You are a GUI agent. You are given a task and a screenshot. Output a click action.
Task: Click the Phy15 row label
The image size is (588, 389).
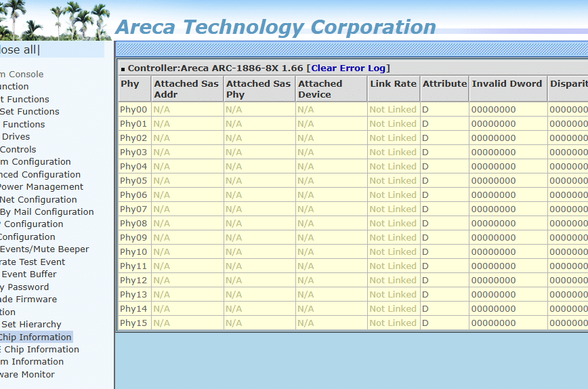click(x=133, y=323)
